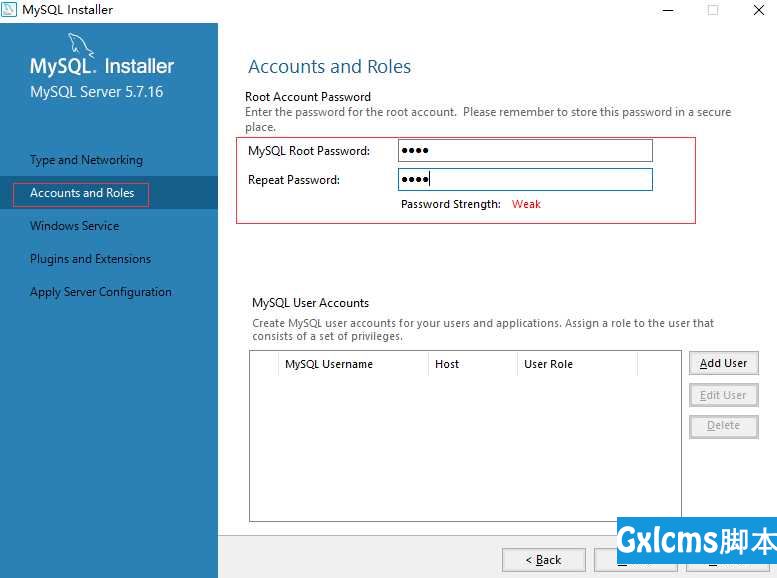Go to the Windows Service step
Image resolution: width=777 pixels, height=578 pixels.
point(74,226)
